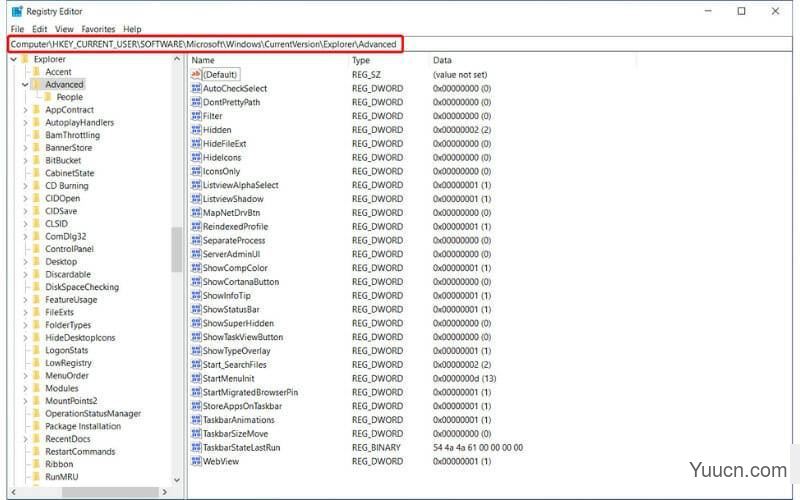
Task: Click the icon beside TaskbarAnimations
Action: [x=196, y=420]
